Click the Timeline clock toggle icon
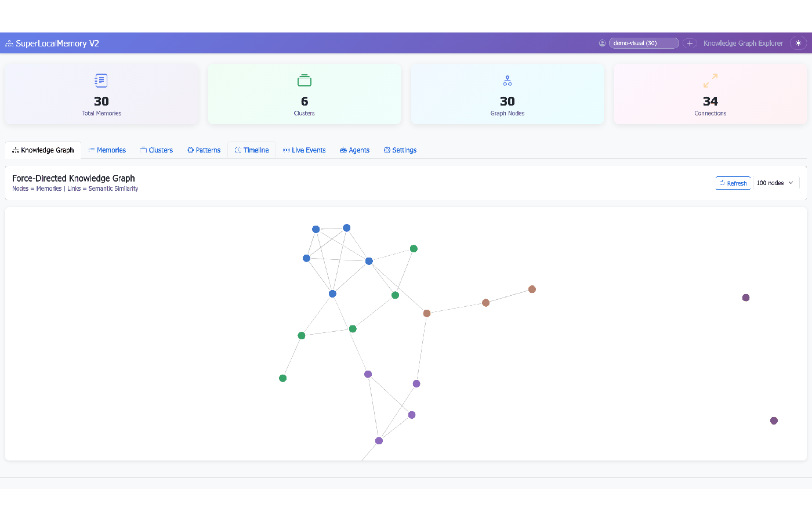 tap(237, 150)
